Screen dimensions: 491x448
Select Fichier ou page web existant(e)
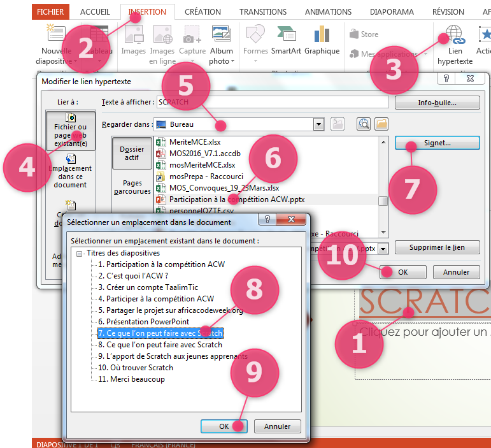(x=71, y=131)
